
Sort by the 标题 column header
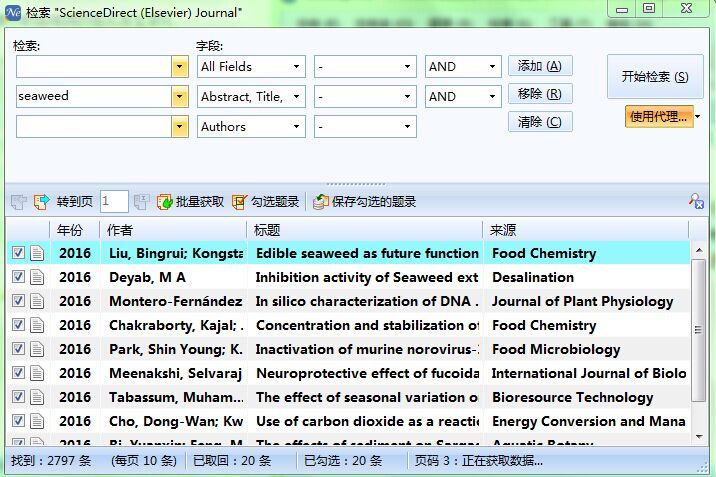(365, 230)
